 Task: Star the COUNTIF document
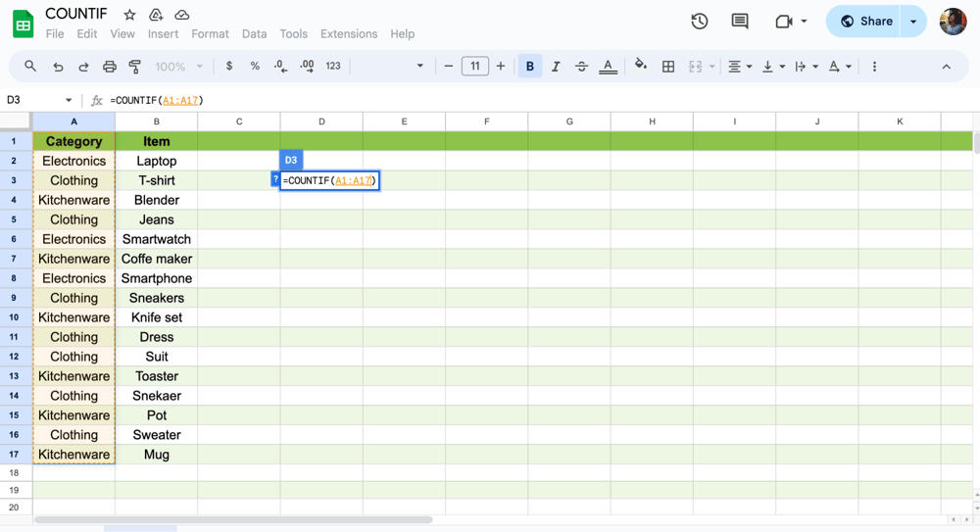point(129,15)
